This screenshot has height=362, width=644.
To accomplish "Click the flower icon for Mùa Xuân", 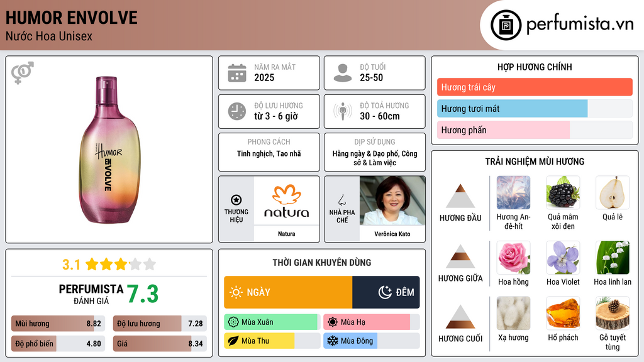I will [x=233, y=322].
